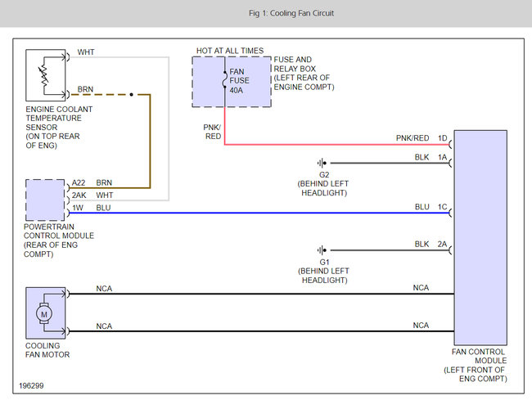Image resolution: width=532 pixels, height=400 pixels.
Task: Click the 'BRN' label beside the coolant sensor
Action: point(85,89)
